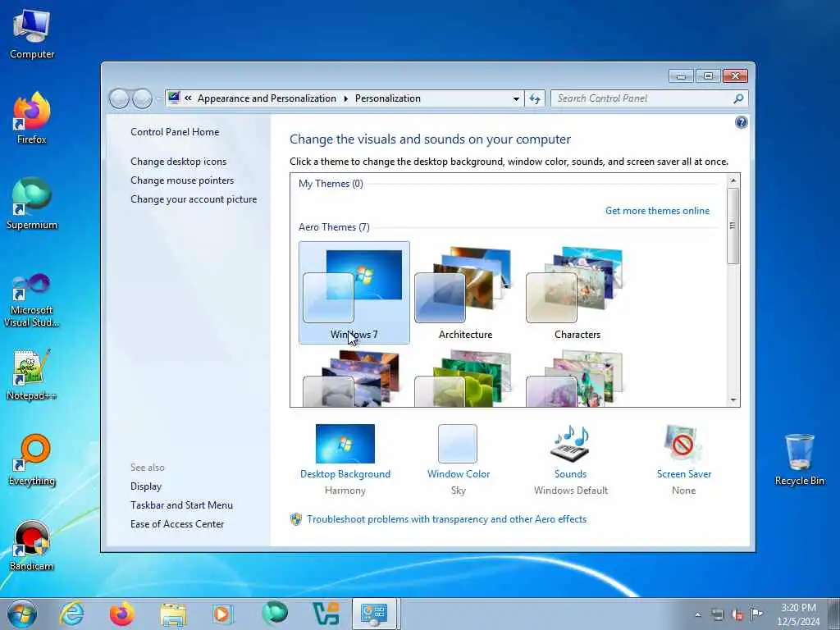This screenshot has height=630, width=840.
Task: Click the themes list scrollbar thumb
Action: [x=733, y=225]
